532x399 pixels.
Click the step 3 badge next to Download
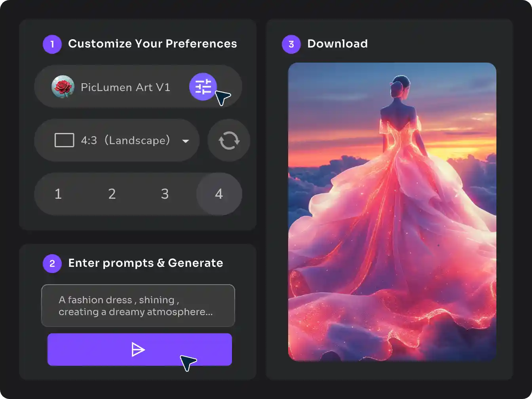(291, 44)
